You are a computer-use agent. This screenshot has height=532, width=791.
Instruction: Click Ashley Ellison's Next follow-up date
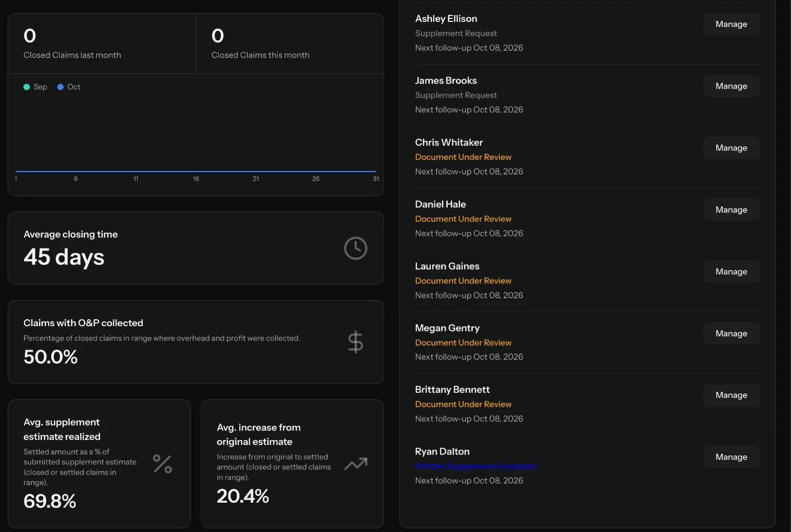tap(469, 48)
